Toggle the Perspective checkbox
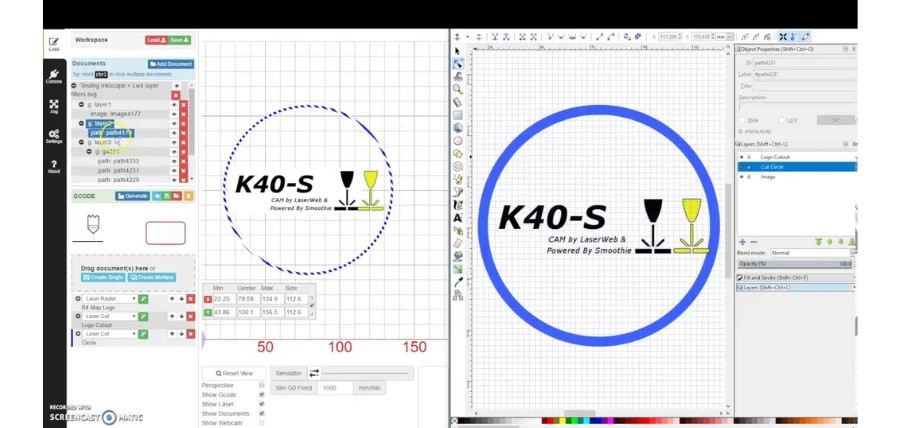This screenshot has height=428, width=920. click(262, 385)
